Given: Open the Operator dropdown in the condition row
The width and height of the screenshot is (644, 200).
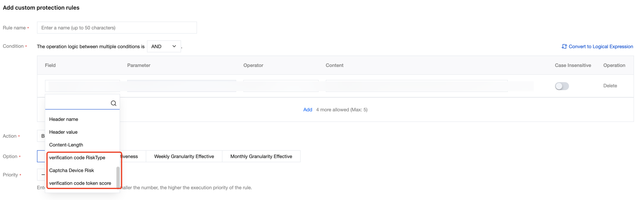Looking at the screenshot, I should point(281,86).
